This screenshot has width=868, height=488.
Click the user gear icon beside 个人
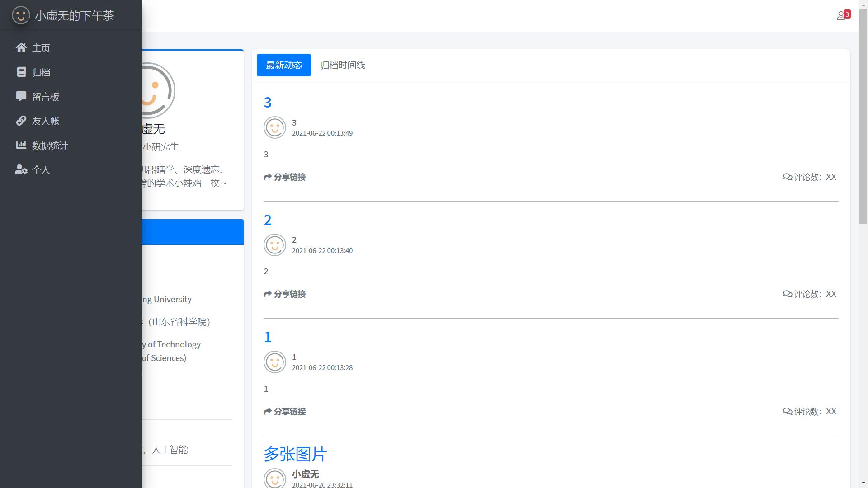tap(21, 169)
